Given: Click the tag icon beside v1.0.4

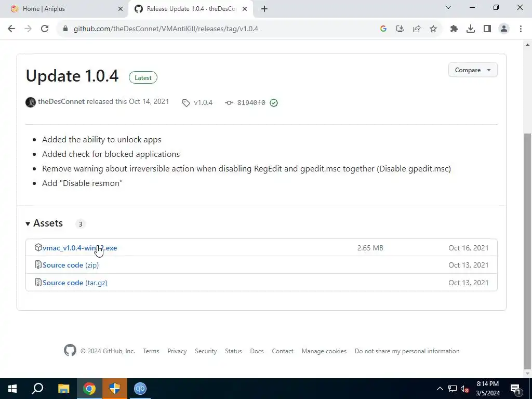Looking at the screenshot, I should 186,103.
